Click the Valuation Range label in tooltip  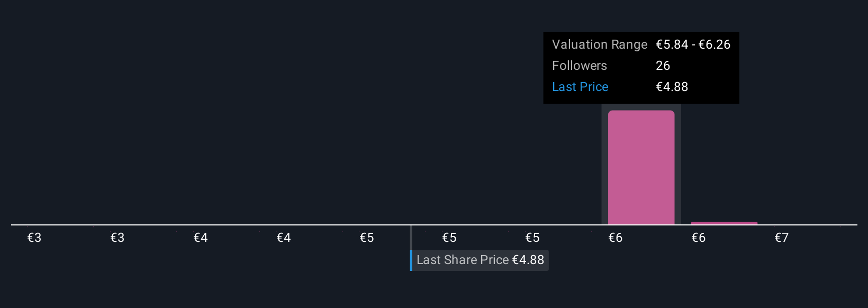[600, 44]
